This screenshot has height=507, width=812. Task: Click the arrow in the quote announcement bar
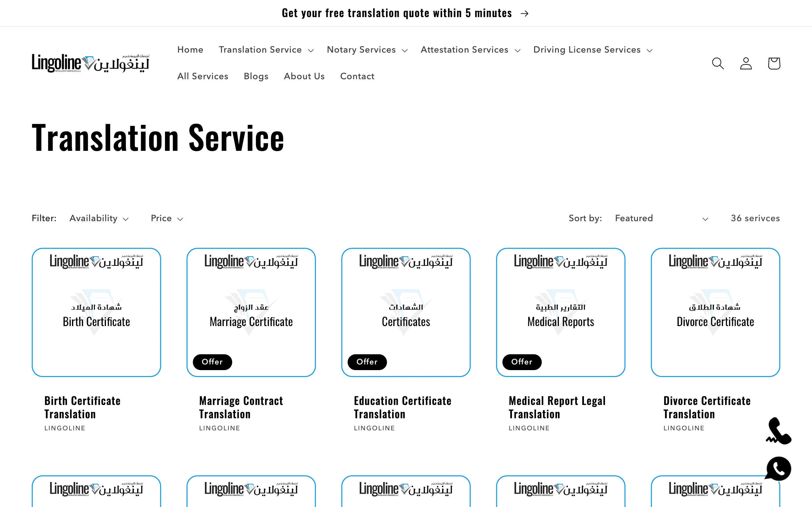(x=525, y=13)
